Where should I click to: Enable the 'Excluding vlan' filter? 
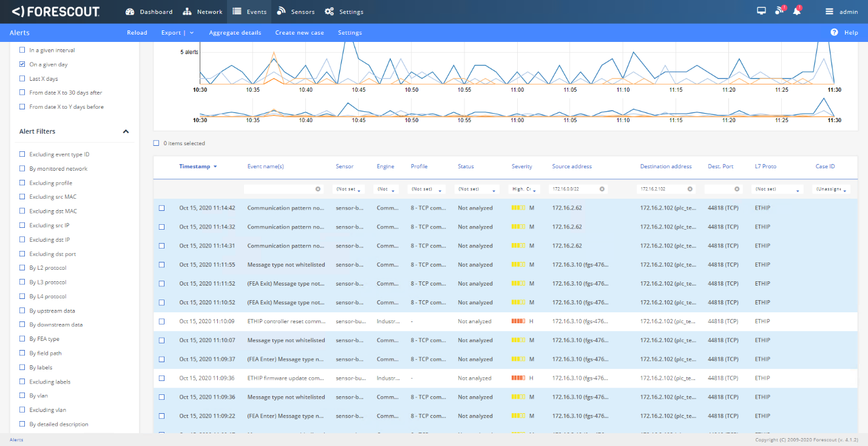22,410
